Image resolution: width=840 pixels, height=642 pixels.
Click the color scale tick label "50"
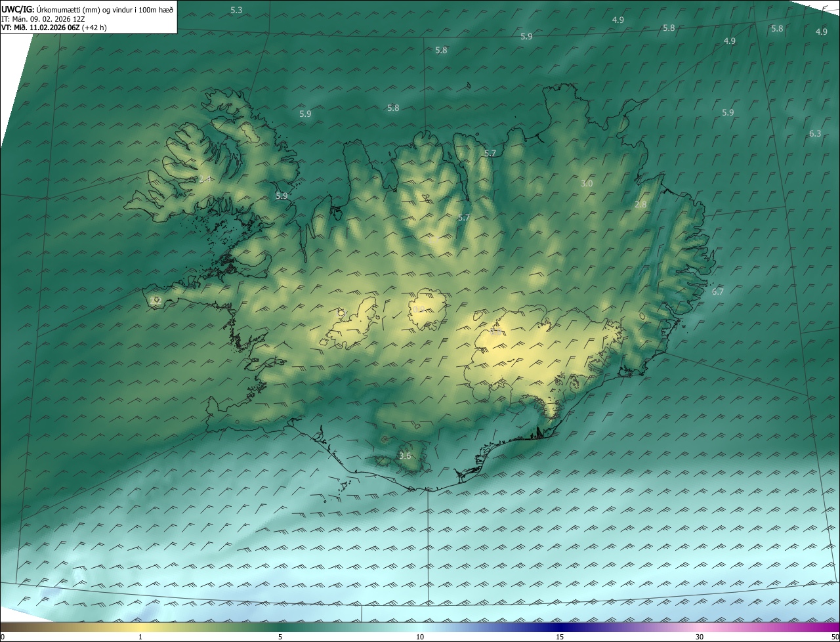(834, 637)
